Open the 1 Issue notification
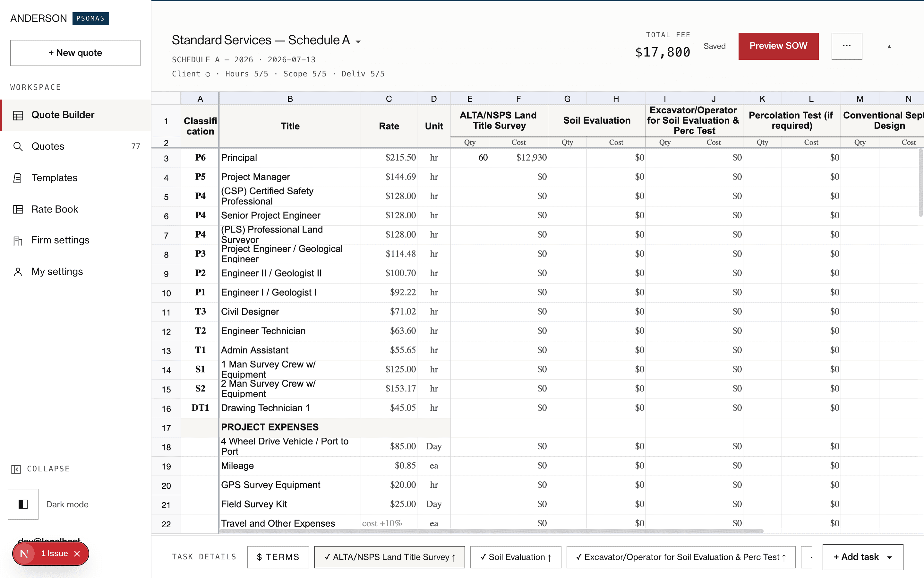Viewport: 924px width, 578px height. coord(55,554)
